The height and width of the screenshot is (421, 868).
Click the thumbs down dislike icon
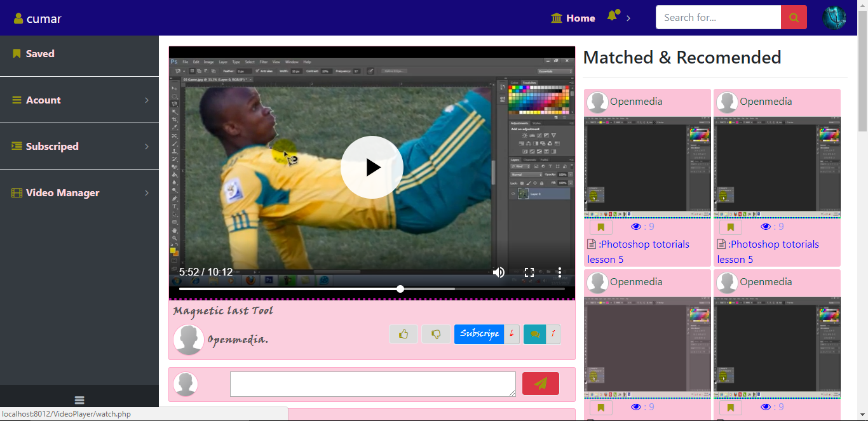click(437, 333)
